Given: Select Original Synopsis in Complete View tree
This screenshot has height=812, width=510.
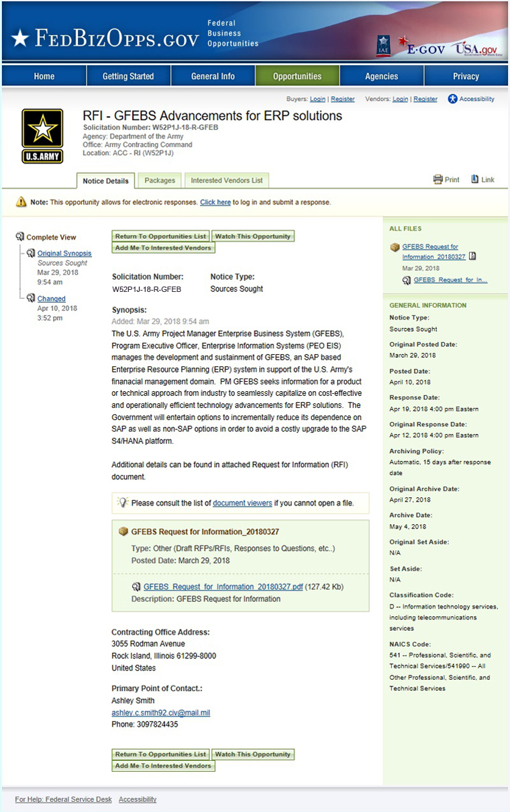Looking at the screenshot, I should click(64, 254).
